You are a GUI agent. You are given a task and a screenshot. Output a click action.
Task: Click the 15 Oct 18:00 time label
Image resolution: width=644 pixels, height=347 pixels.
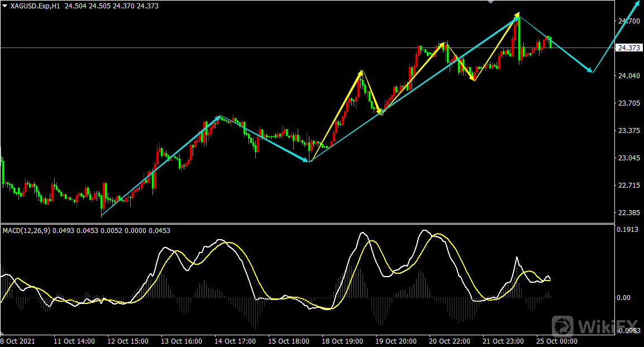pyautogui.click(x=289, y=341)
